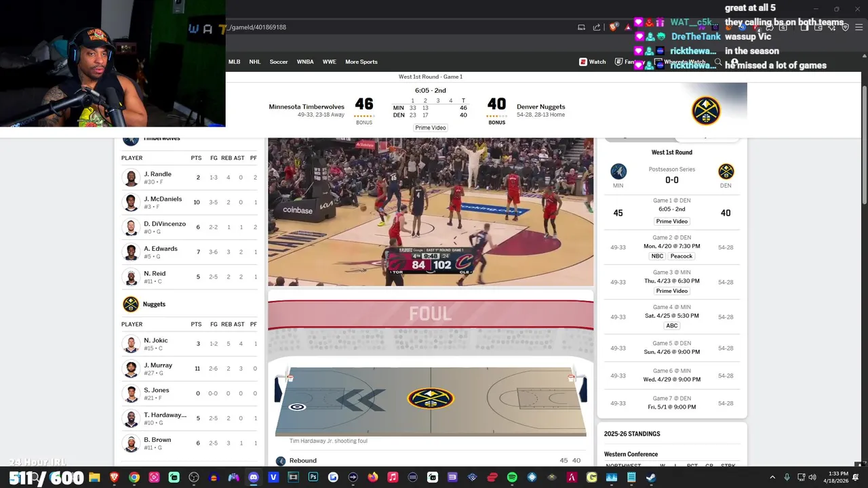Click the NBC badge for Game 2
Viewport: 868px width, 488px height.
pyautogui.click(x=657, y=256)
